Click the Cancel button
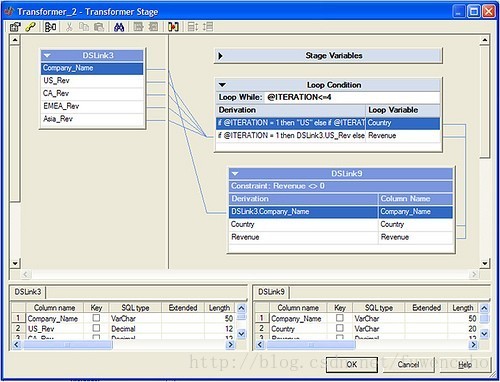500x382 pixels. click(408, 364)
